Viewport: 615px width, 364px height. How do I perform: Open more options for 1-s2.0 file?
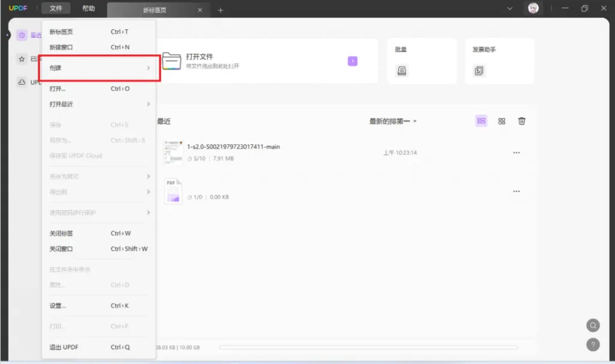(x=517, y=153)
